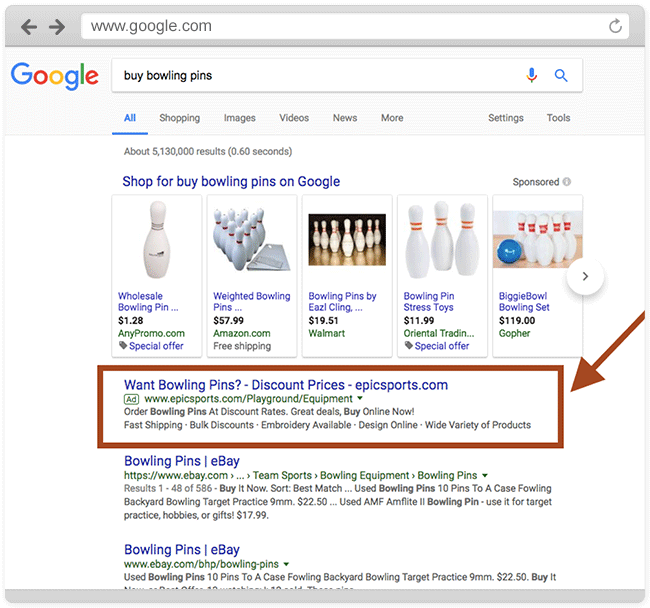The image size is (650, 608).
Task: Open the Sponsored info icon
Action: tap(567, 182)
